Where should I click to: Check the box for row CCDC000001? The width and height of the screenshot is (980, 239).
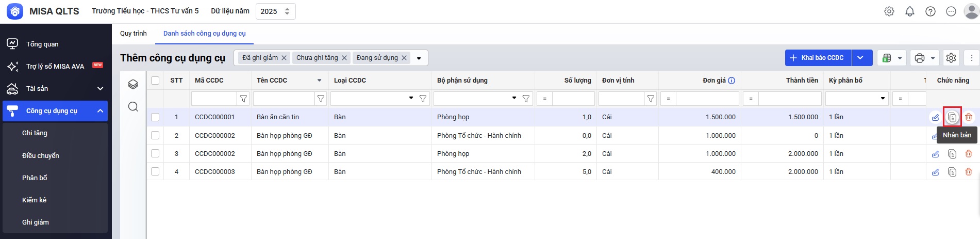(x=155, y=117)
